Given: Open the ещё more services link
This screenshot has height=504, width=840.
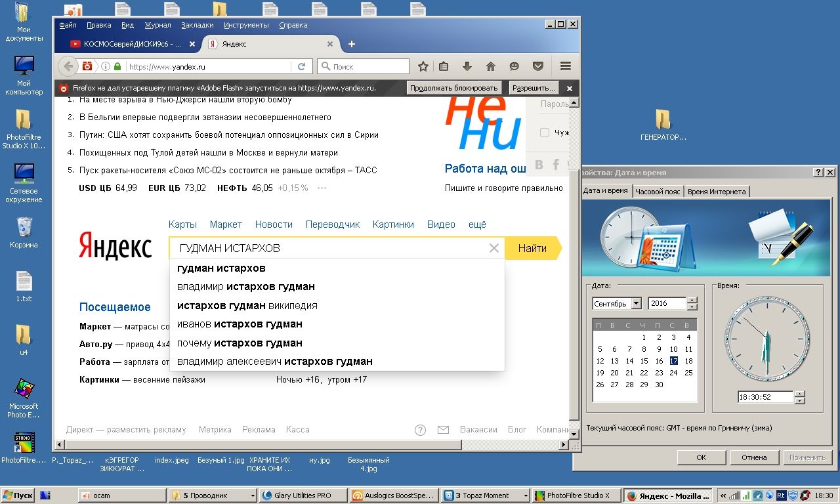Looking at the screenshot, I should (477, 224).
